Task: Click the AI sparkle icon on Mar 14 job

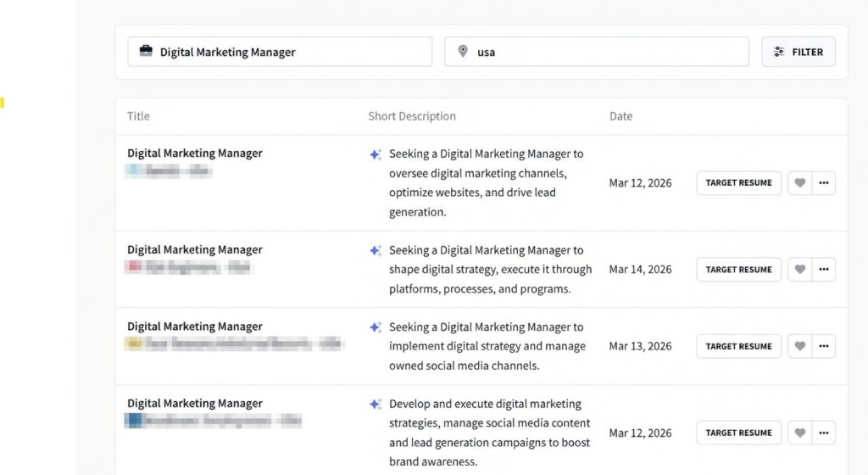Action: point(376,250)
